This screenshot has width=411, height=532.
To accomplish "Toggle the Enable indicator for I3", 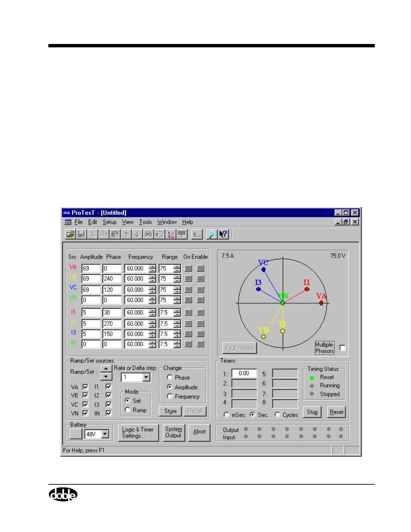I will point(200,334).
